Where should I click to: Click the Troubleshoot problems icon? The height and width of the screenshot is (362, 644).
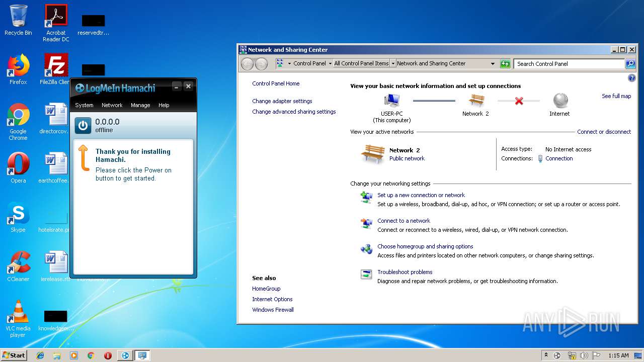(366, 274)
